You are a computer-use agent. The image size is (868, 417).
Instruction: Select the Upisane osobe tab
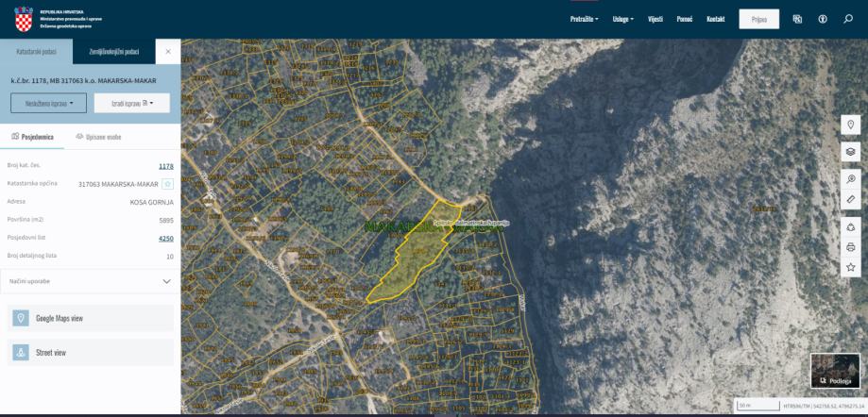[98, 137]
